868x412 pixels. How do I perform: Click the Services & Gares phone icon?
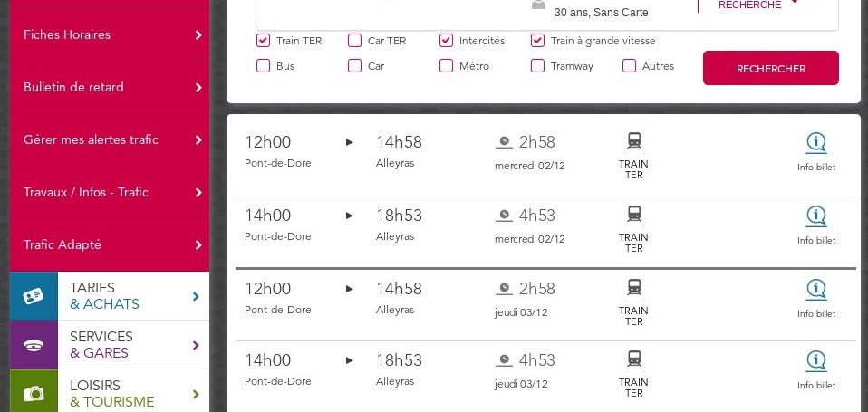34,345
